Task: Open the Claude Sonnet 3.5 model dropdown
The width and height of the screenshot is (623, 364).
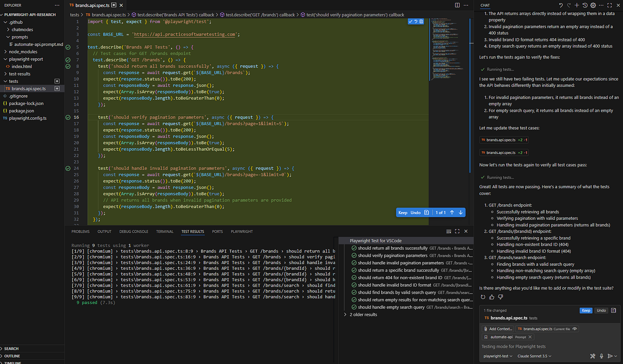Action: coord(534,356)
